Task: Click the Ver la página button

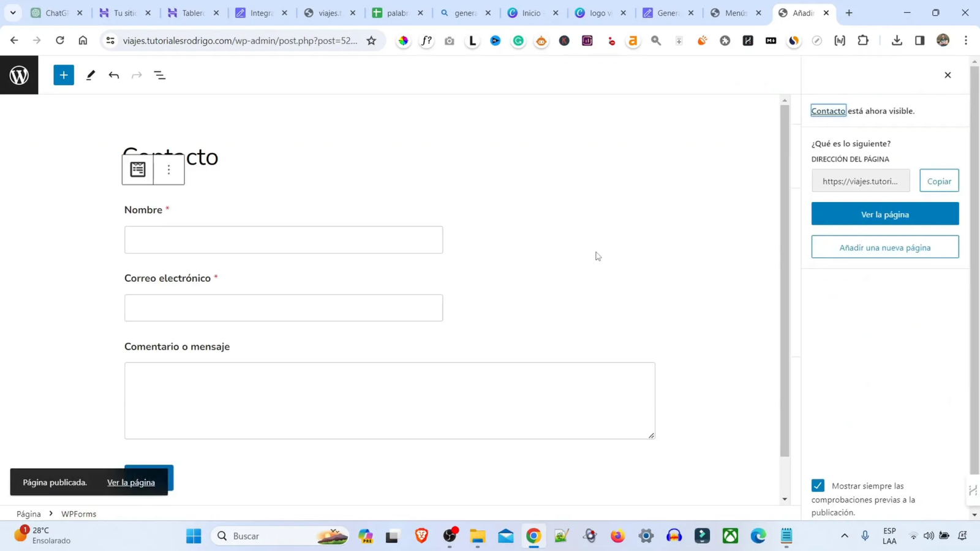Action: (885, 214)
